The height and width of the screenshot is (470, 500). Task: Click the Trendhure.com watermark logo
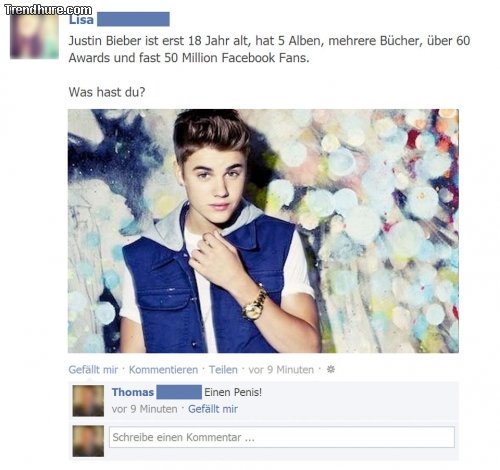[48, 10]
